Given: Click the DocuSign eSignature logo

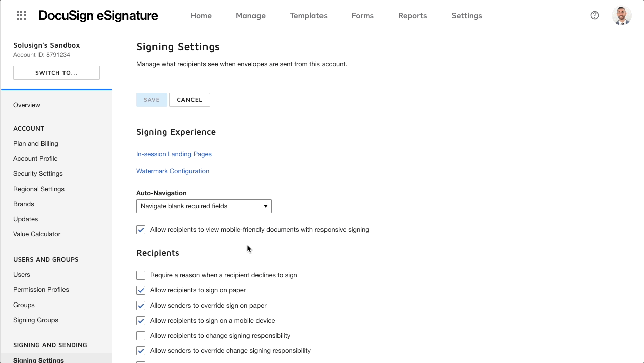Looking at the screenshot, I should [x=98, y=16].
